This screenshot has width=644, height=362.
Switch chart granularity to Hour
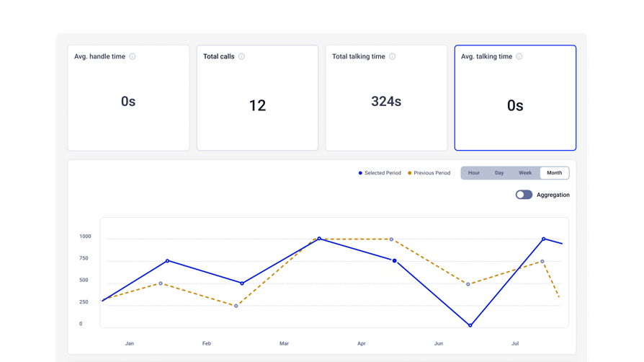473,173
